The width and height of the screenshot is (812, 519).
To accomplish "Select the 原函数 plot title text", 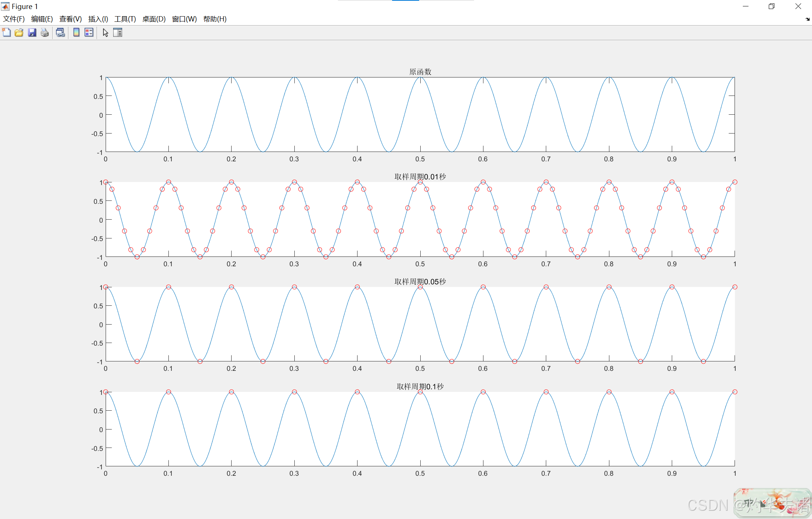I will tap(420, 72).
